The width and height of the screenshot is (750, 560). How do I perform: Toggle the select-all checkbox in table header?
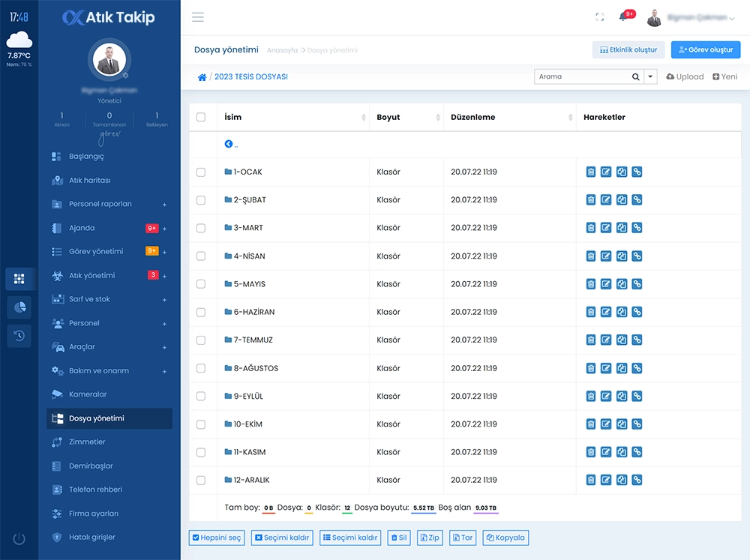(201, 117)
